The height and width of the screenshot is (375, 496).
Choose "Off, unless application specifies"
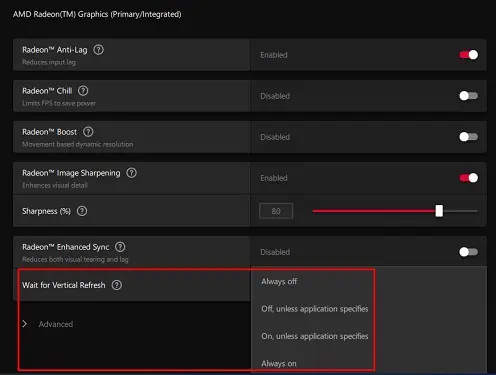click(x=315, y=309)
